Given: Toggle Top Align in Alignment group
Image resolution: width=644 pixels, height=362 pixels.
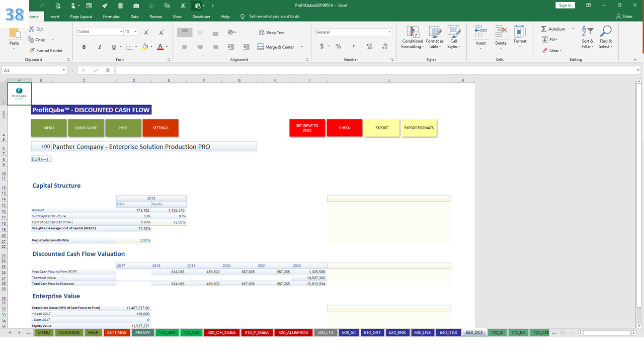Looking at the screenshot, I should pos(185,32).
